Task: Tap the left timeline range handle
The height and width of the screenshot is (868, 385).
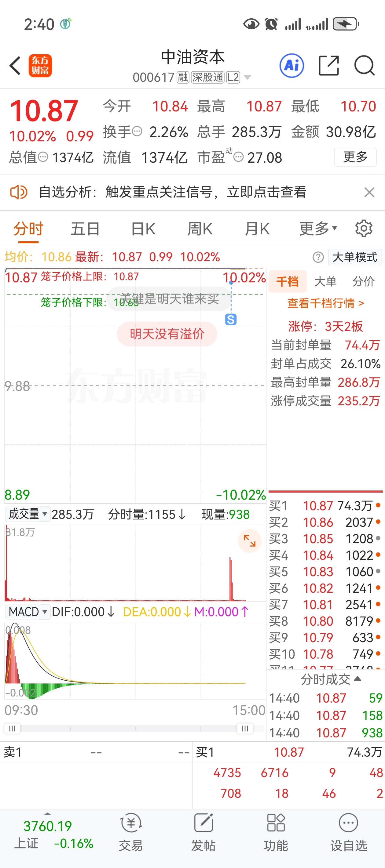Action: point(12,728)
